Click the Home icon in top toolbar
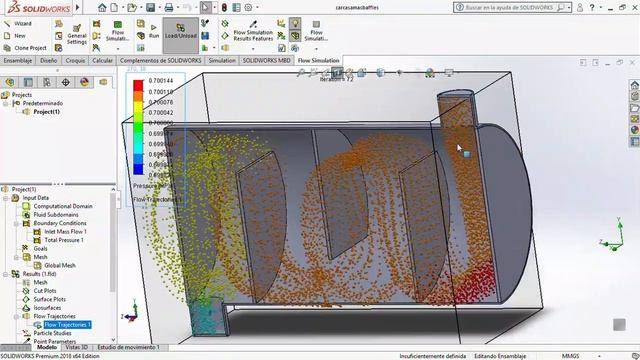This screenshot has width=640, height=360. click(102, 7)
